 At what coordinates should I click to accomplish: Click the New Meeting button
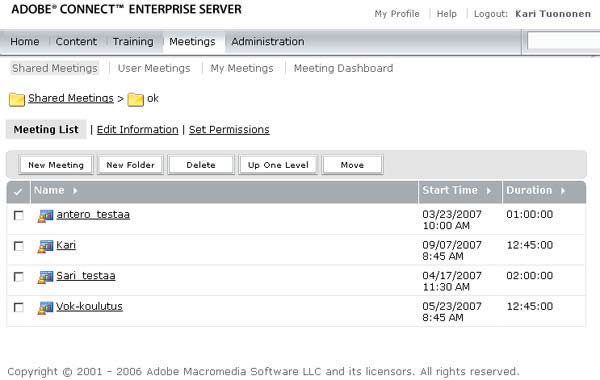[x=56, y=165]
